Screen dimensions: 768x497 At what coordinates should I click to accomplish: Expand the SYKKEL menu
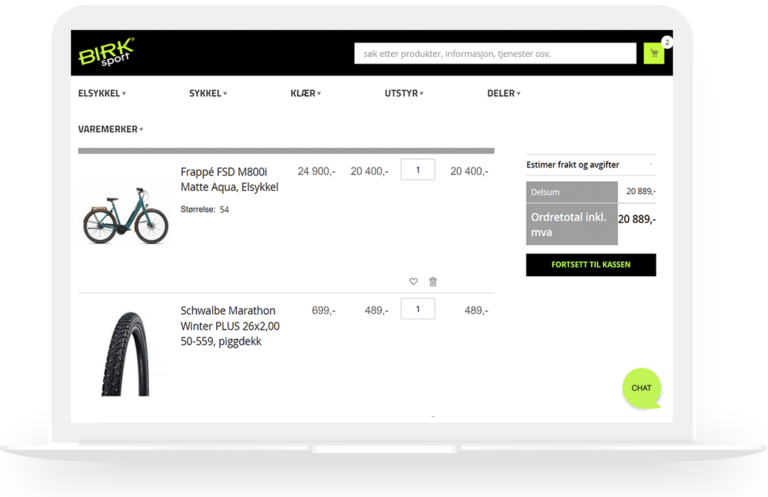tap(207, 93)
